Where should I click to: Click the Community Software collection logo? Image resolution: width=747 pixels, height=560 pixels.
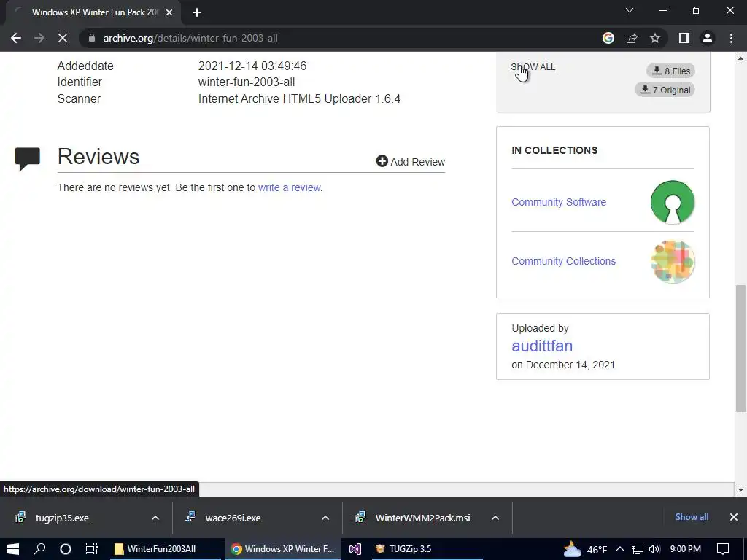coord(672,202)
